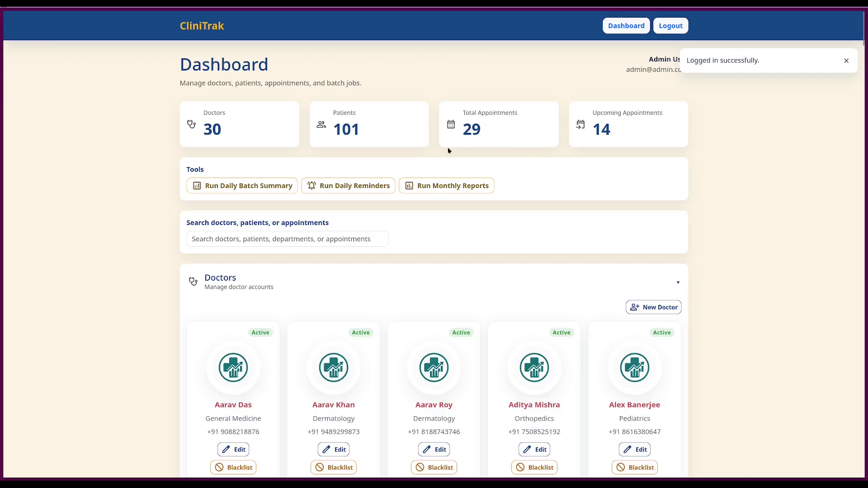Collapse the Doctors section with the arrow
868x488 pixels.
(678, 282)
